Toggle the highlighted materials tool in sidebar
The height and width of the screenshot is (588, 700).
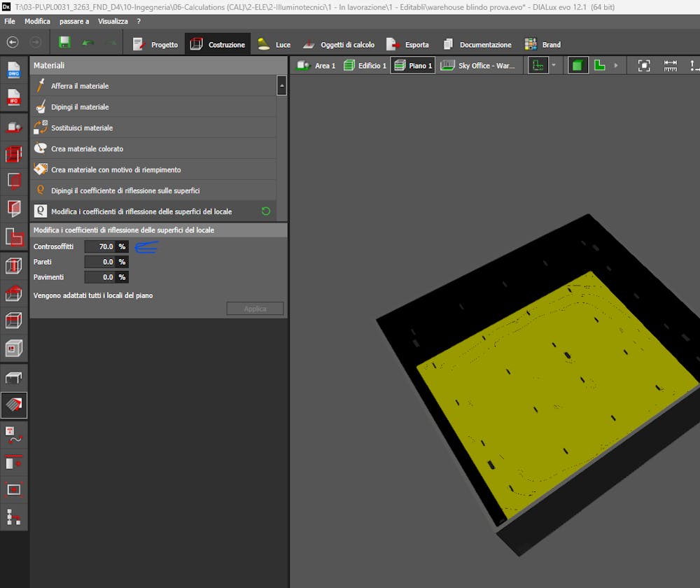(14, 405)
